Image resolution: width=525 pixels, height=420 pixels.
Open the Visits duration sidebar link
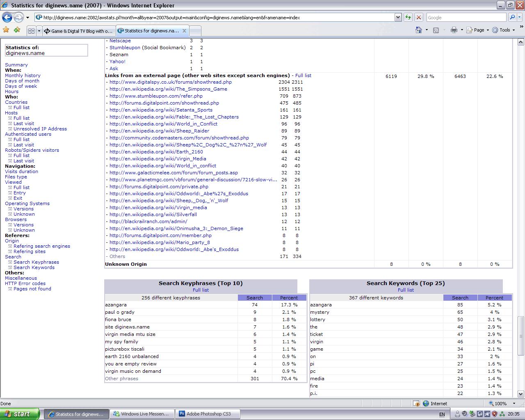click(x=21, y=171)
